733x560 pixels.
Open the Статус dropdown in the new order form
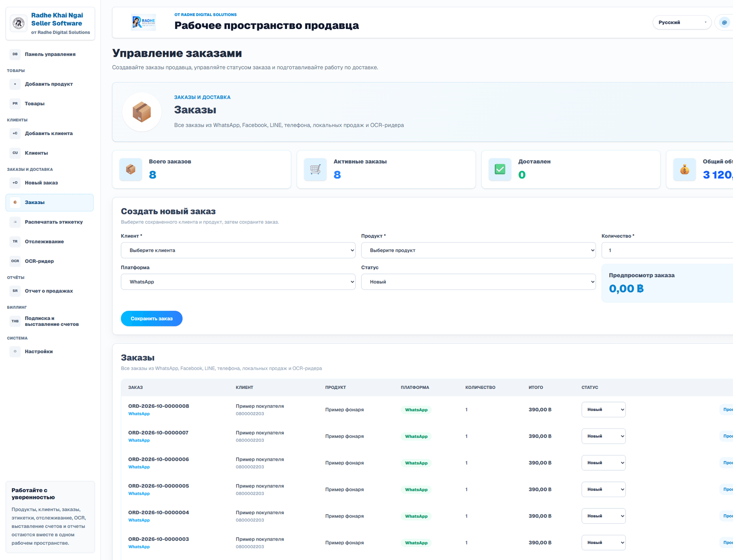(x=478, y=282)
